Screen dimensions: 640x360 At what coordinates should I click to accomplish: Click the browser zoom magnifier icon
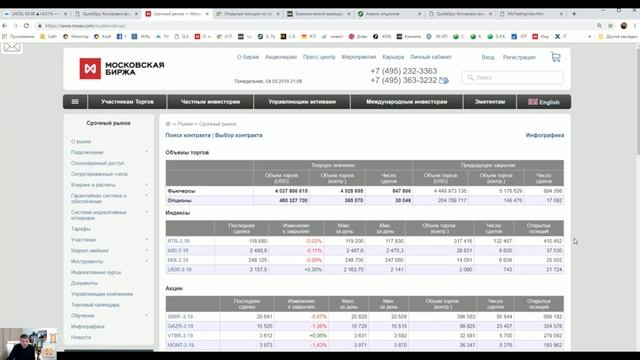click(x=599, y=25)
